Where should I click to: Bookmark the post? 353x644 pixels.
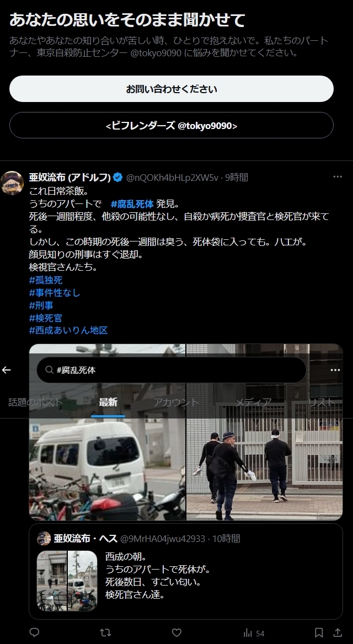pos(318,632)
